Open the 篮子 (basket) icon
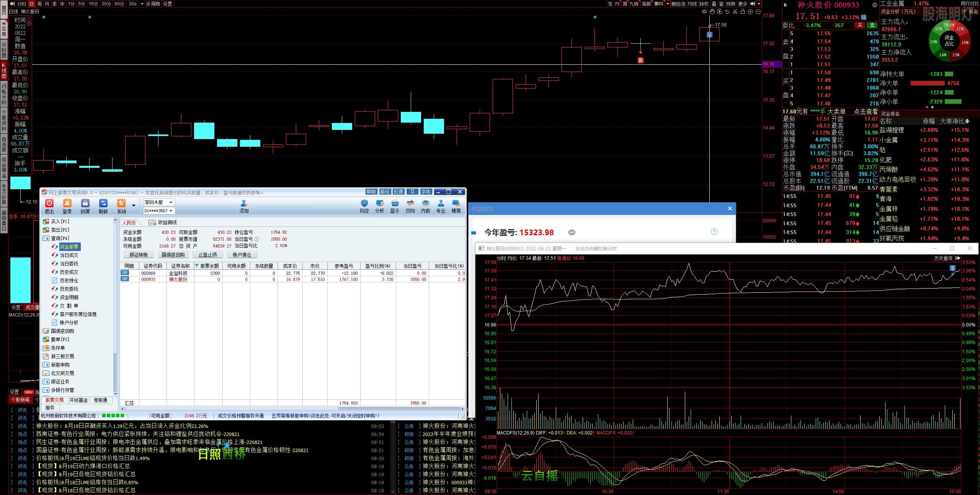 395,206
